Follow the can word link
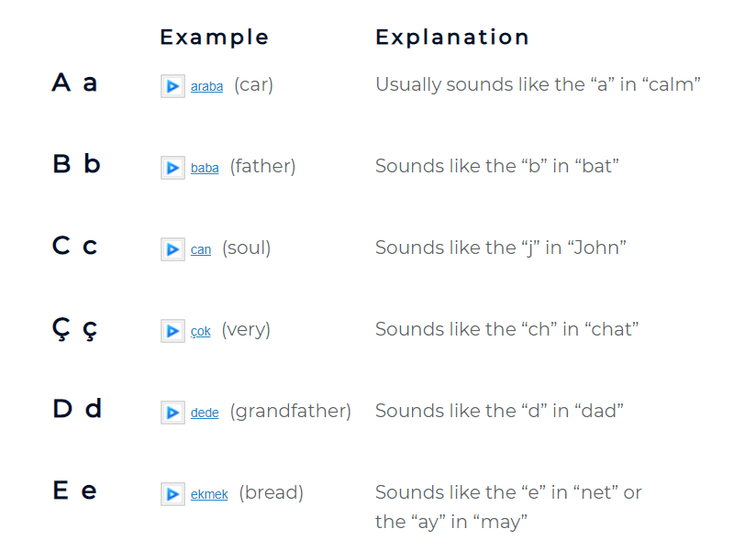 201,249
